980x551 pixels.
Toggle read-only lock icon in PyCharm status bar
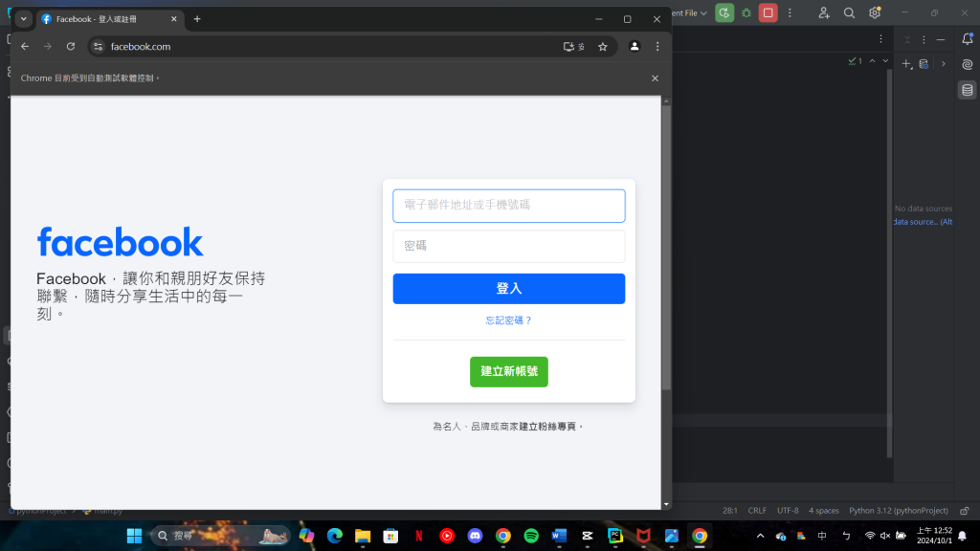[965, 511]
